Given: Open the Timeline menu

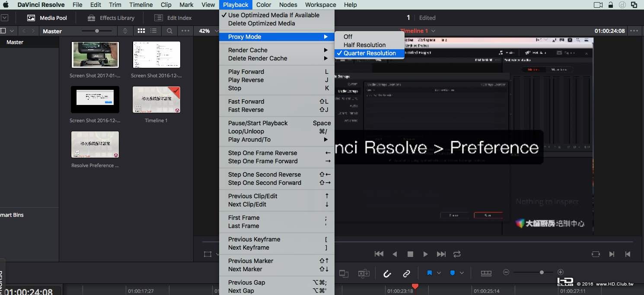Looking at the screenshot, I should tap(141, 5).
